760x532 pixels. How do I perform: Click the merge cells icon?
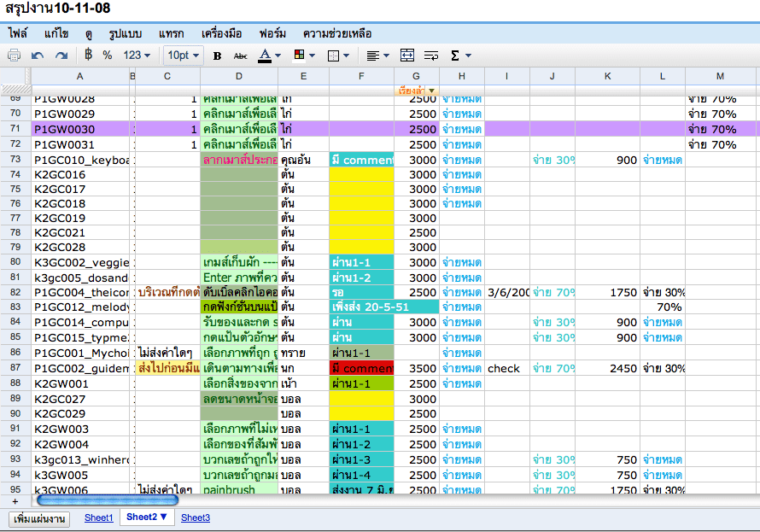(407, 56)
